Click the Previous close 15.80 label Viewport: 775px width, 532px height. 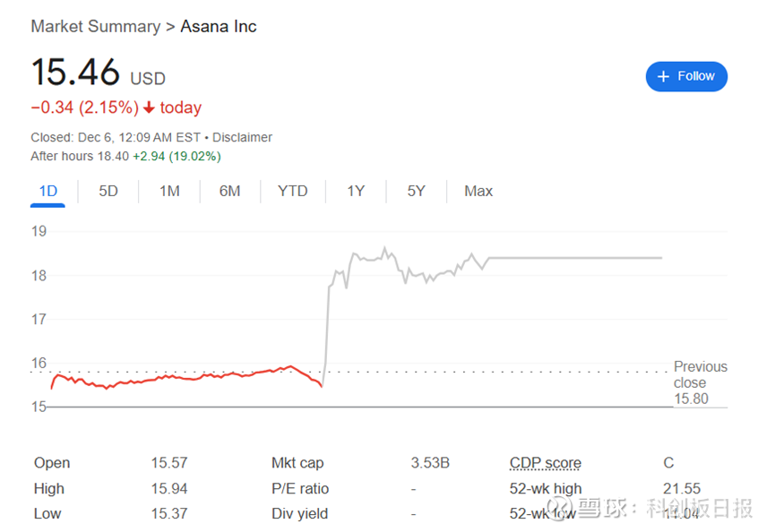pos(700,382)
